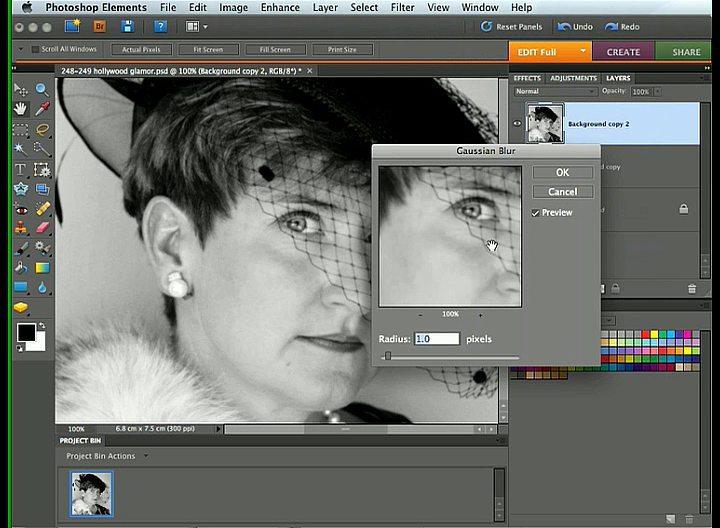Open the Filter menu
The image size is (720, 528).
coord(403,7)
